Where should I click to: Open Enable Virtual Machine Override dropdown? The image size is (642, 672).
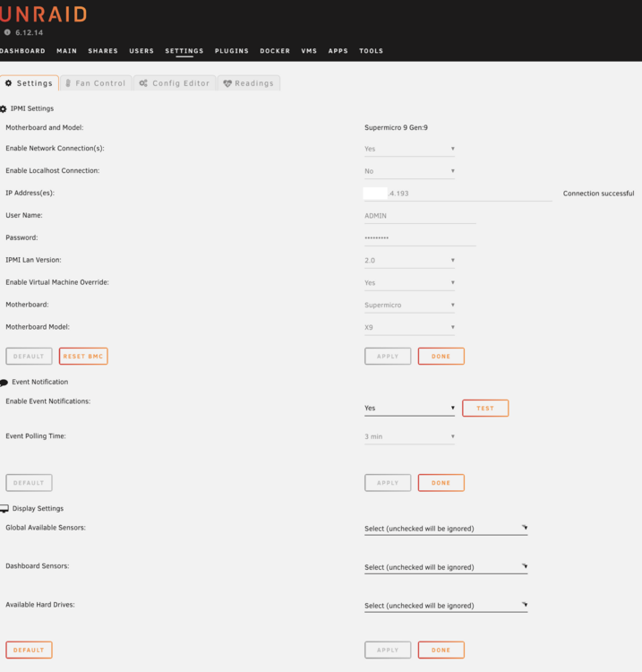(409, 283)
